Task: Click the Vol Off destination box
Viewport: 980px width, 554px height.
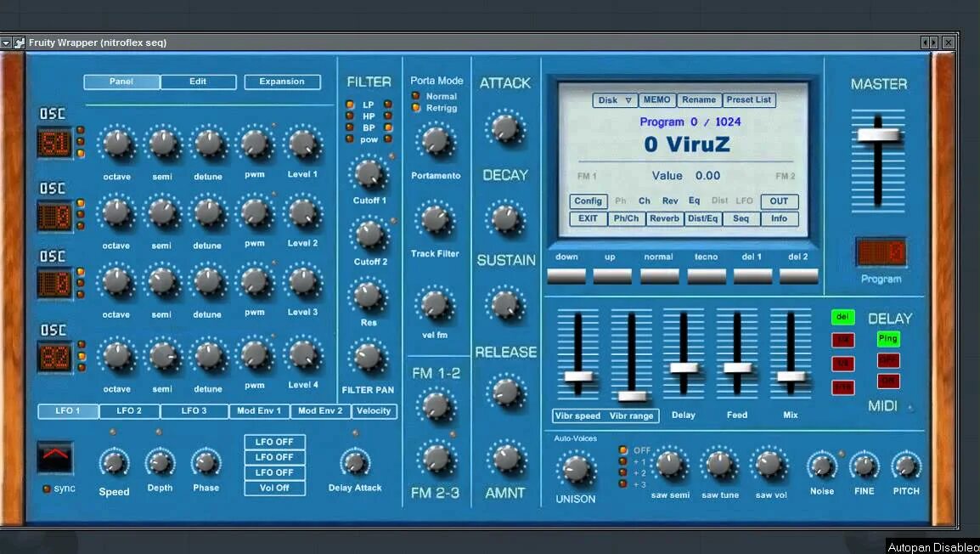Action: pyautogui.click(x=274, y=489)
